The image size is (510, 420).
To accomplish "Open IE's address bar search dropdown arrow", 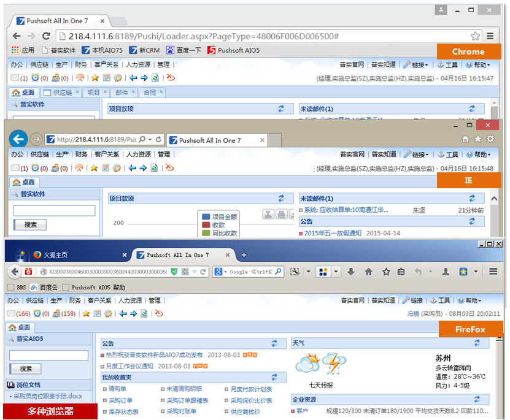I will pyautogui.click(x=150, y=139).
